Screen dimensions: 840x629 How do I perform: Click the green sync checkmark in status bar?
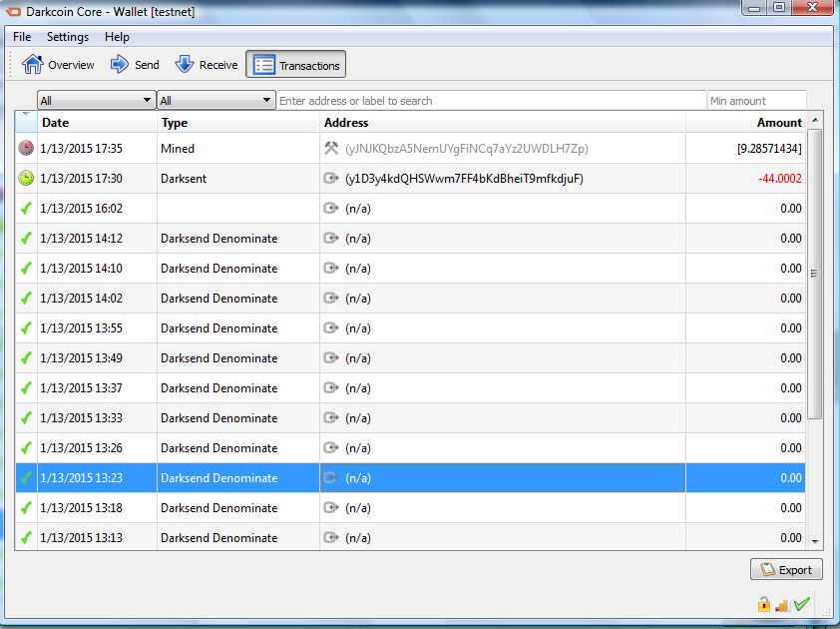(x=802, y=604)
